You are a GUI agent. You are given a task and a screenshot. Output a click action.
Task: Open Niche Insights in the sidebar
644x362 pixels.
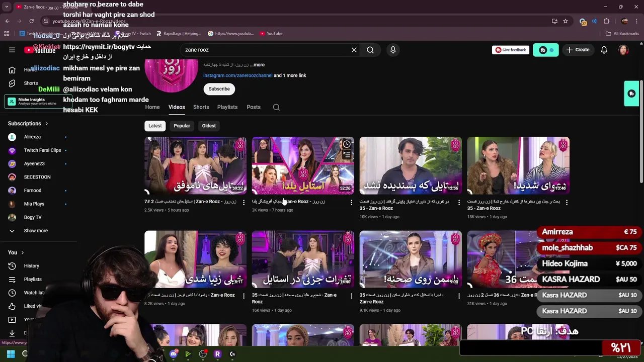pyautogui.click(x=38, y=102)
